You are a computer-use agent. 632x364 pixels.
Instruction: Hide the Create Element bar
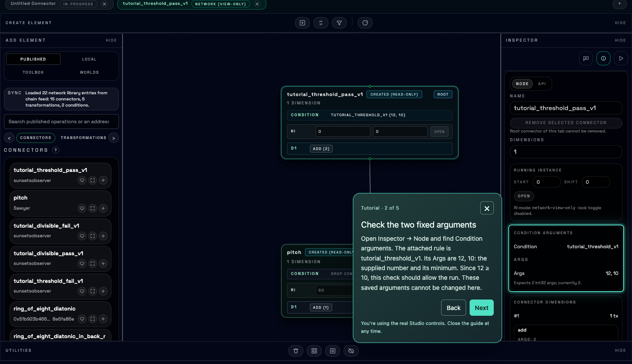621,23
